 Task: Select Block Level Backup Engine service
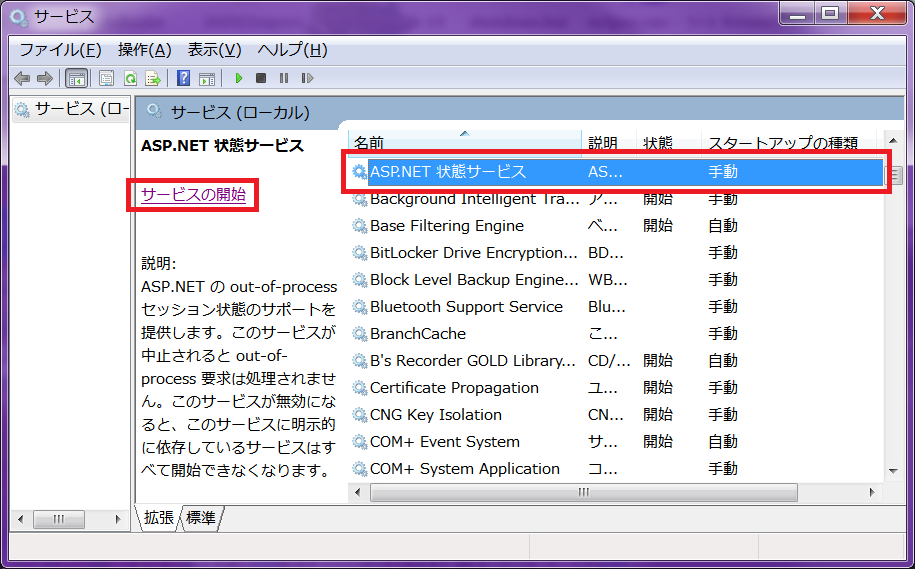tap(474, 280)
